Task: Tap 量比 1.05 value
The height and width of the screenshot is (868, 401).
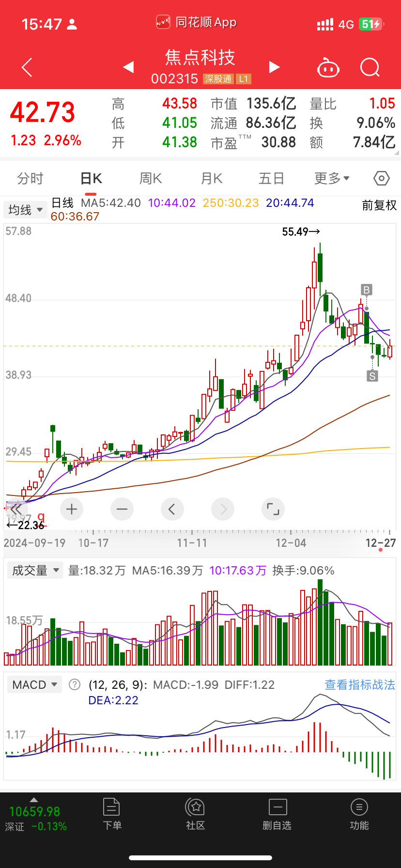Action: tap(382, 103)
